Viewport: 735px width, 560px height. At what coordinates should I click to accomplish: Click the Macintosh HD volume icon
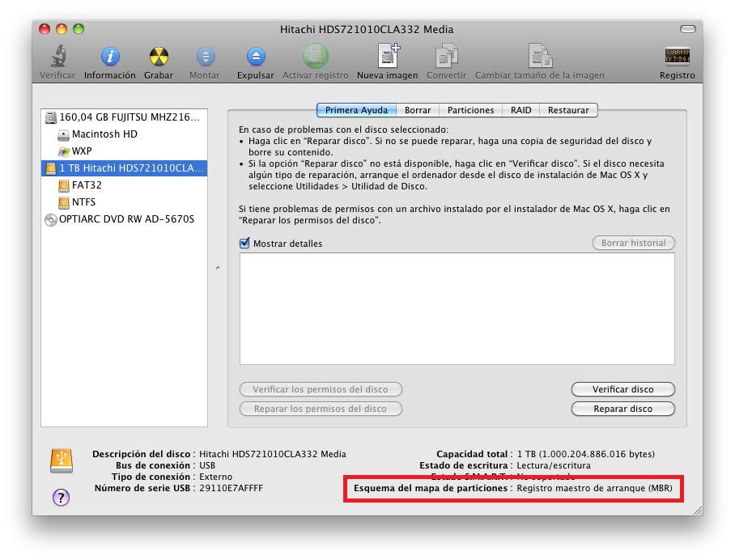pos(63,135)
